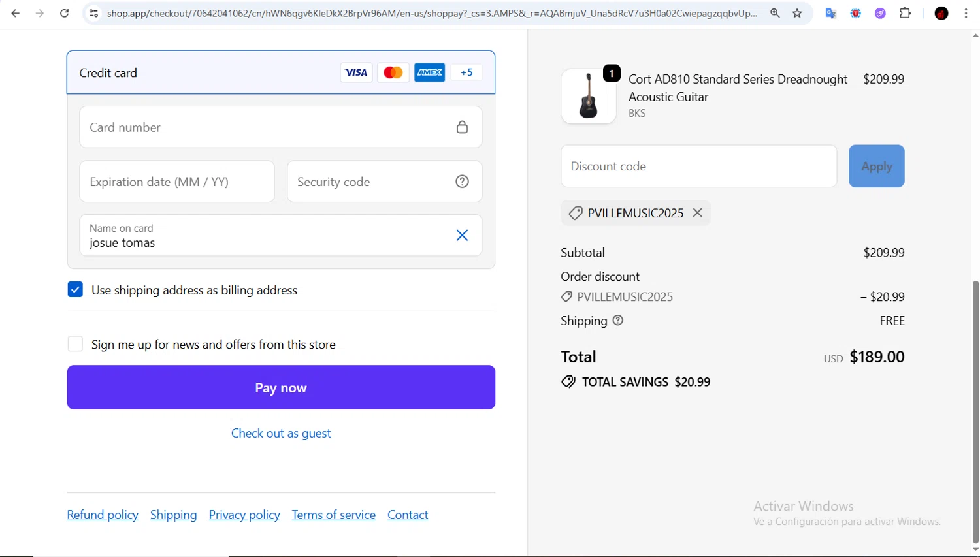Image resolution: width=980 pixels, height=557 pixels.
Task: Remove the PVILLEMUSIC2025 discount tag
Action: point(697,213)
